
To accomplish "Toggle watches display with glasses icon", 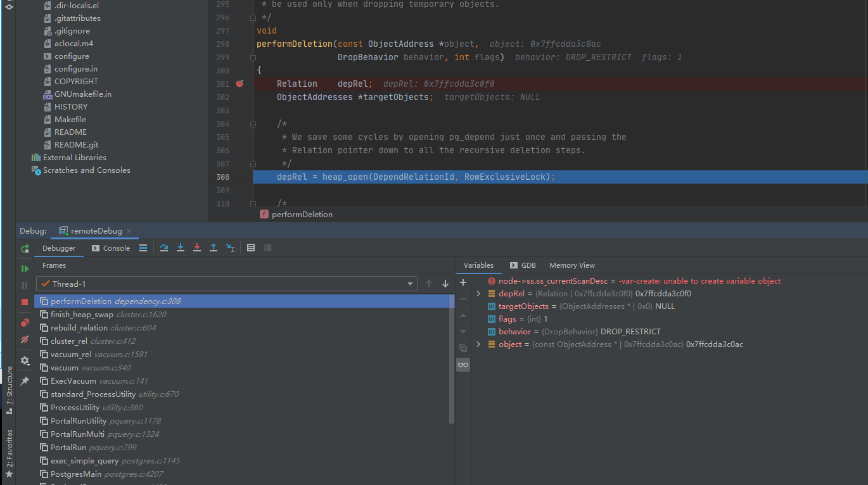I will click(463, 365).
